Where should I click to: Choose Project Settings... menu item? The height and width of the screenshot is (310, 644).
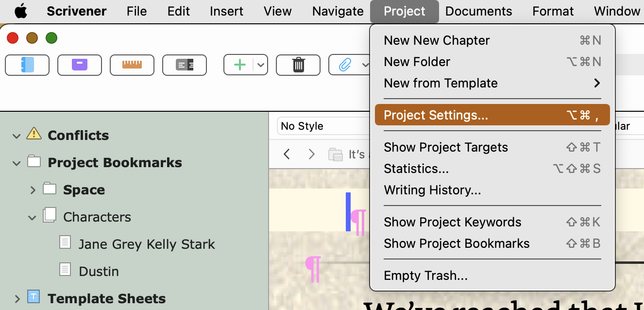point(492,115)
